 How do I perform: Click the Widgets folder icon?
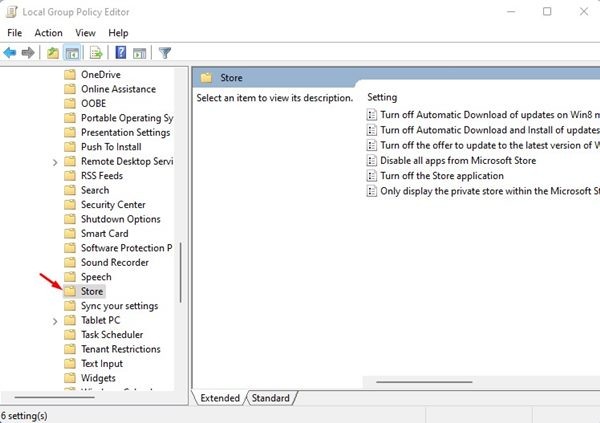[x=70, y=378]
